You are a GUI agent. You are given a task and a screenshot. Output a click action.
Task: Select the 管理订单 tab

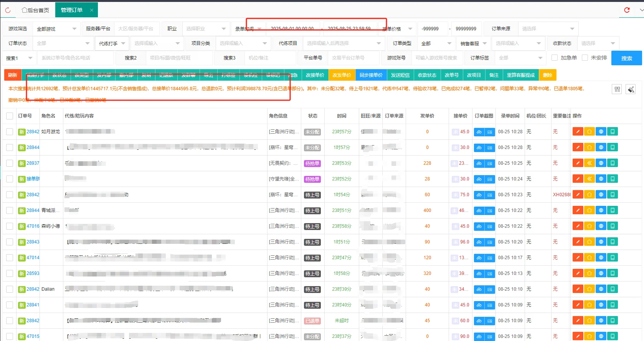point(72,10)
